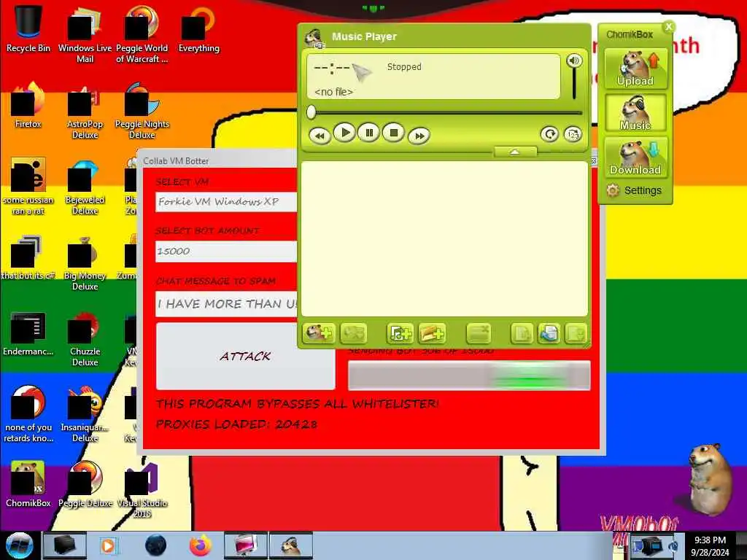
Task: Open Upload in ChomikBox panel
Action: 635,68
